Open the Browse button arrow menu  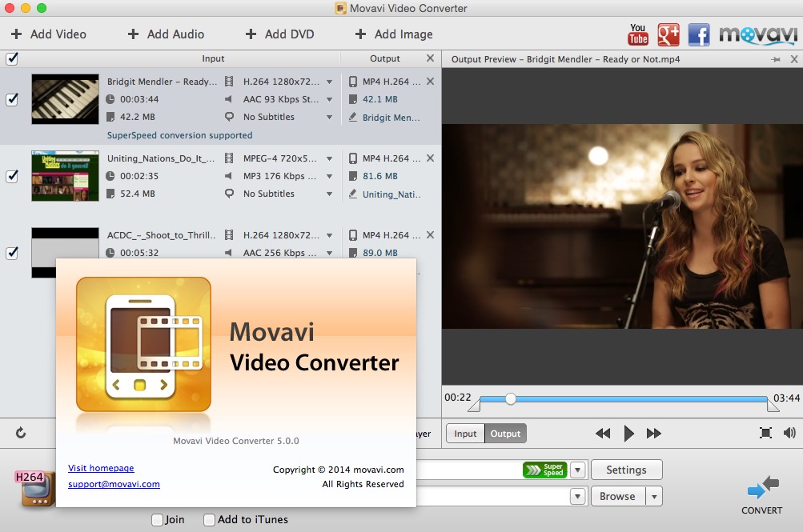654,496
